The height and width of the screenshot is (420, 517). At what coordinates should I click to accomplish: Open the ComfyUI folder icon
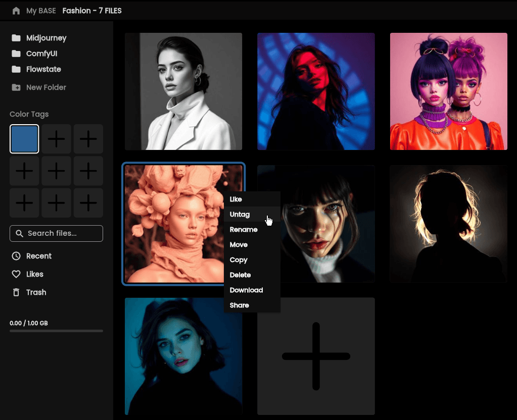16,54
